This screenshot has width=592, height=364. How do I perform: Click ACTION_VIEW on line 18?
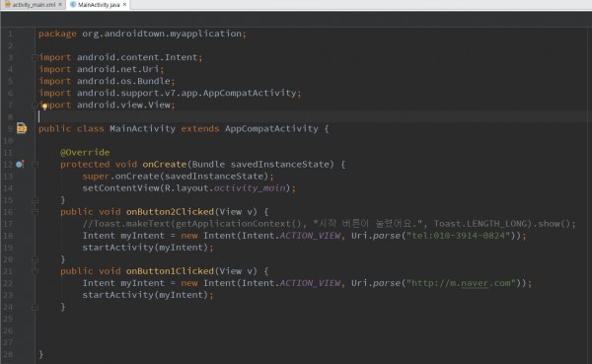310,236
